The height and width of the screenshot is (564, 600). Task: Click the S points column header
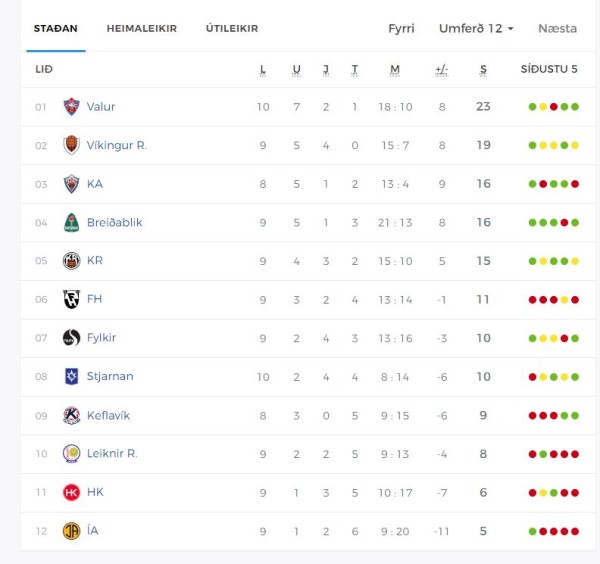click(483, 69)
